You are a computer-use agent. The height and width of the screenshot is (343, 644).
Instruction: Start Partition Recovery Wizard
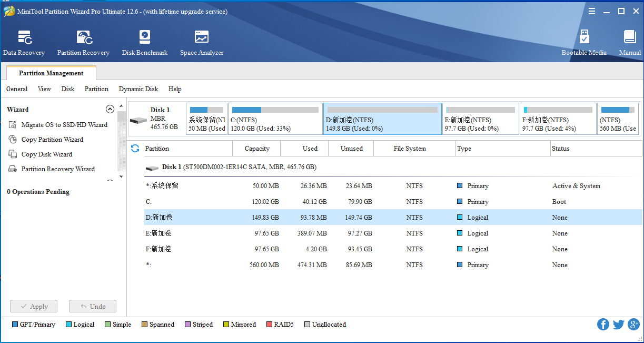tap(58, 169)
